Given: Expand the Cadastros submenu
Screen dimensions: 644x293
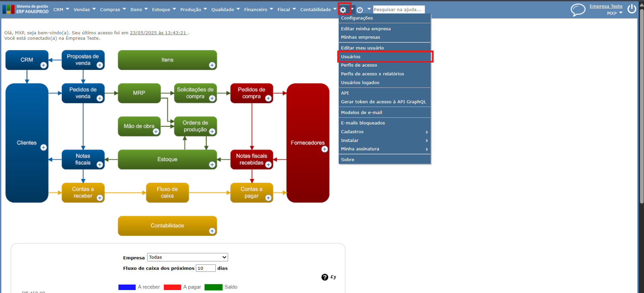Looking at the screenshot, I should coord(385,132).
